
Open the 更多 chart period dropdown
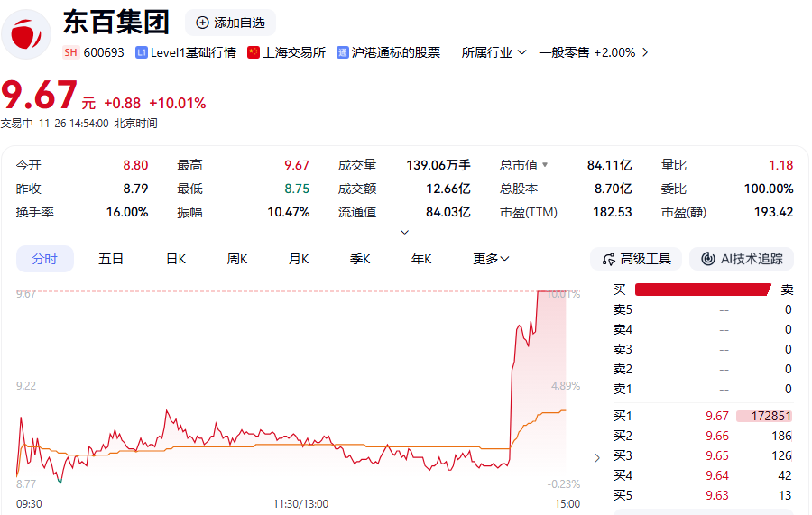pos(491,260)
